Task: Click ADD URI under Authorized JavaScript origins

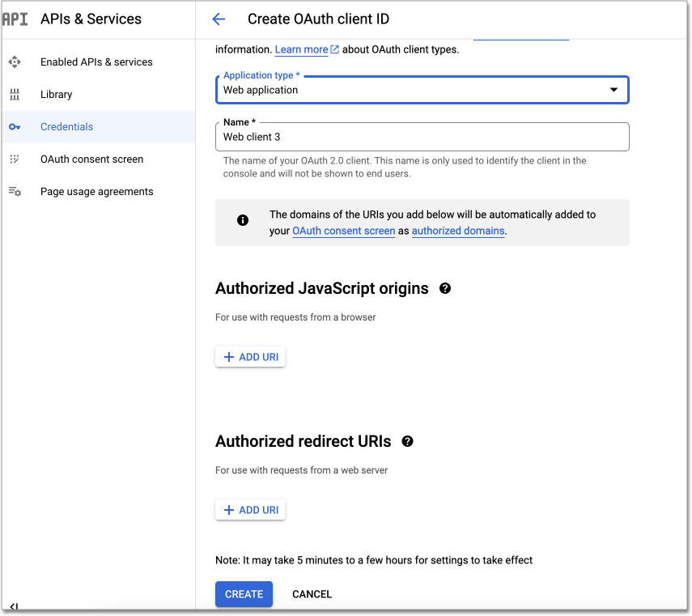Action: (x=250, y=356)
